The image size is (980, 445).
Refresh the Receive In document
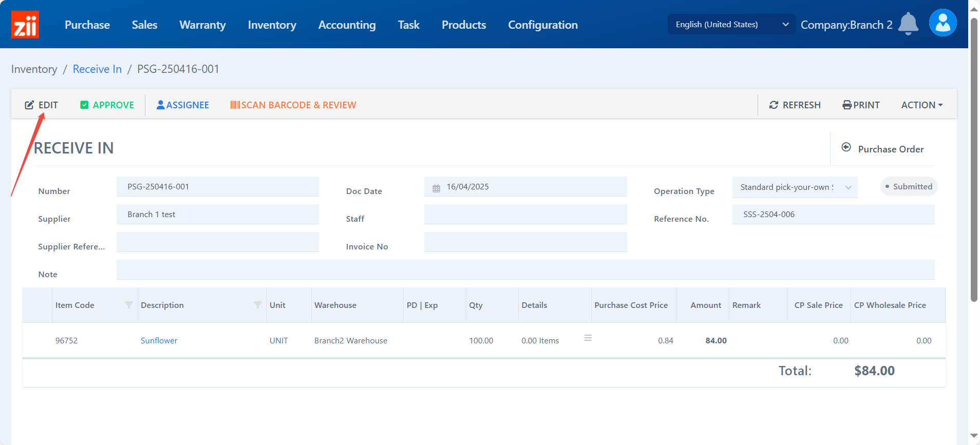point(795,105)
